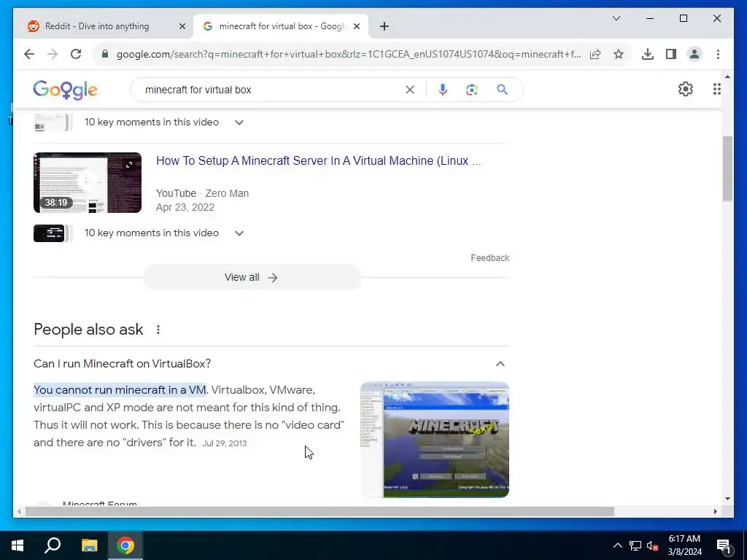Click the vertical page scrollbar thumb
The width and height of the screenshot is (747, 560).
pyautogui.click(x=727, y=169)
